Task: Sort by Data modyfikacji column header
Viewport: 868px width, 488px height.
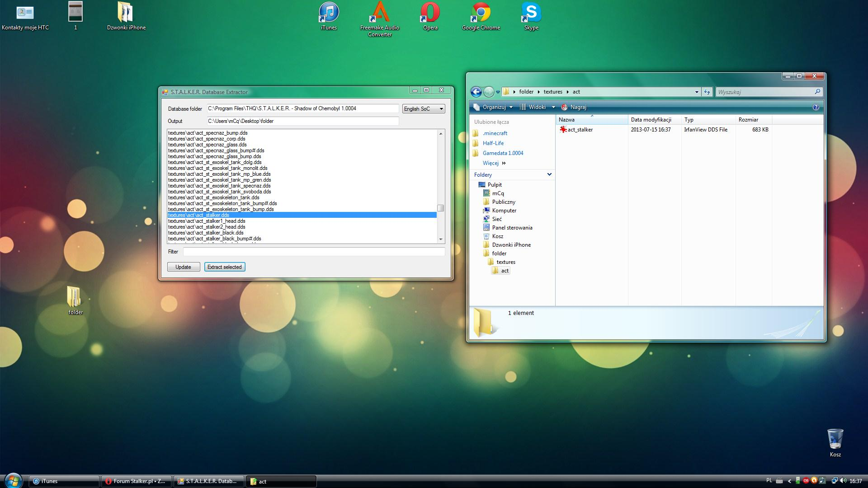Action: tap(655, 120)
